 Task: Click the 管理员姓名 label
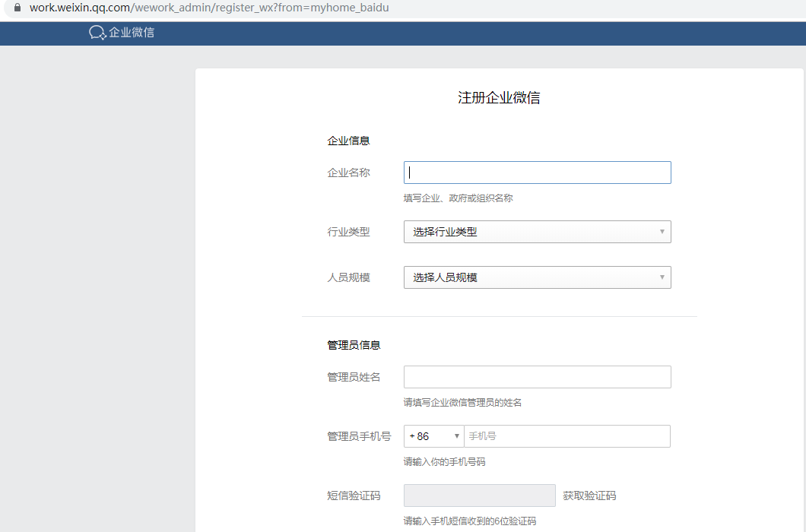(354, 377)
